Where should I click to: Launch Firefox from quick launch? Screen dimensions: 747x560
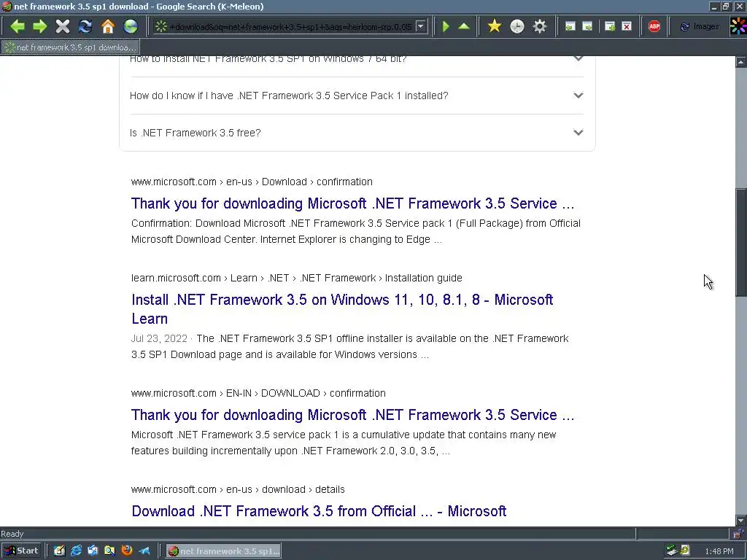pyautogui.click(x=127, y=551)
